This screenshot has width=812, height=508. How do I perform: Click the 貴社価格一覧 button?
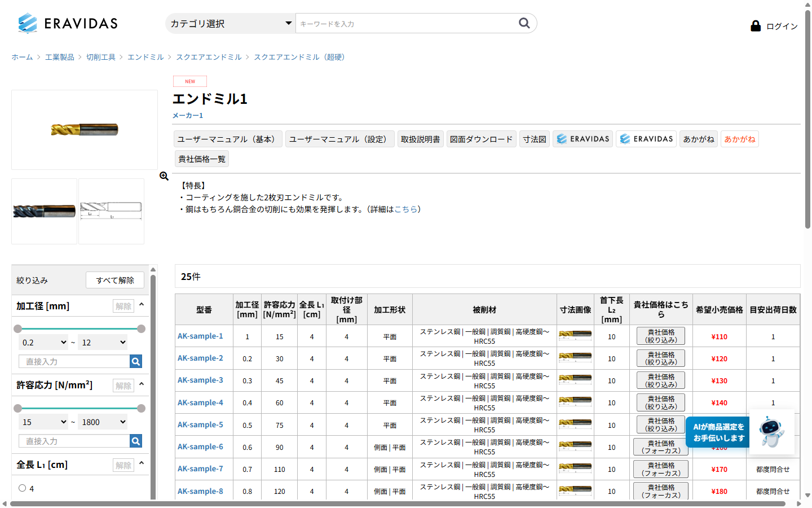[x=201, y=159]
